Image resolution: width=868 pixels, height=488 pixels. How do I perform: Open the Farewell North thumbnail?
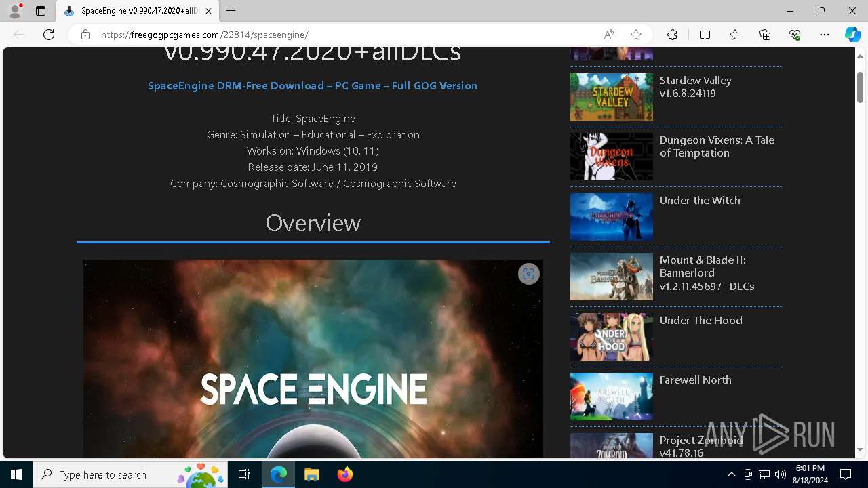612,396
